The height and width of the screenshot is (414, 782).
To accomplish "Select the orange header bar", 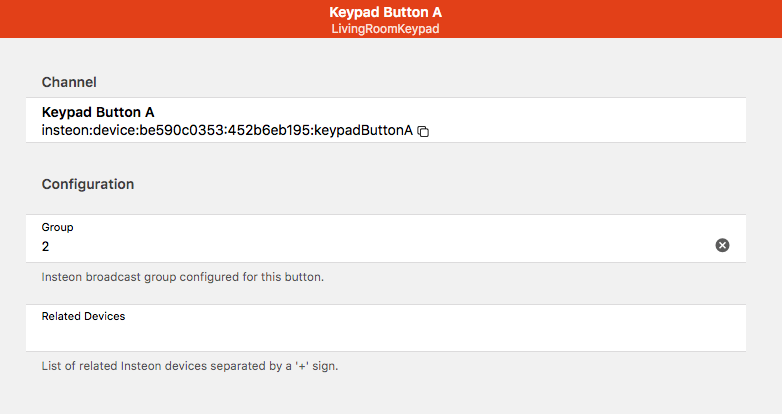I will [391, 19].
